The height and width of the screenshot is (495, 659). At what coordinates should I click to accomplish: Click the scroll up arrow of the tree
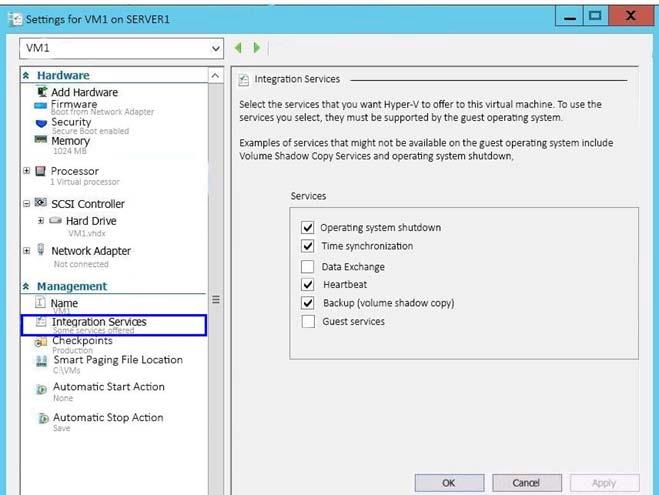pos(215,76)
